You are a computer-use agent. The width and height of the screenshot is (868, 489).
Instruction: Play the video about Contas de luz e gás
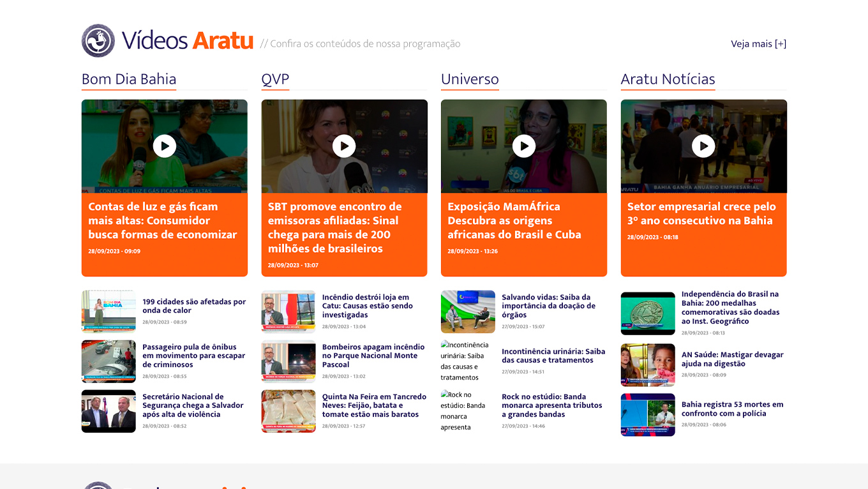tap(165, 146)
